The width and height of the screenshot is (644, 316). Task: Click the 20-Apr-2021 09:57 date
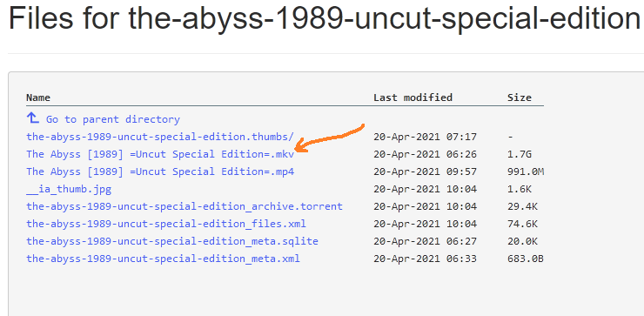coord(425,171)
